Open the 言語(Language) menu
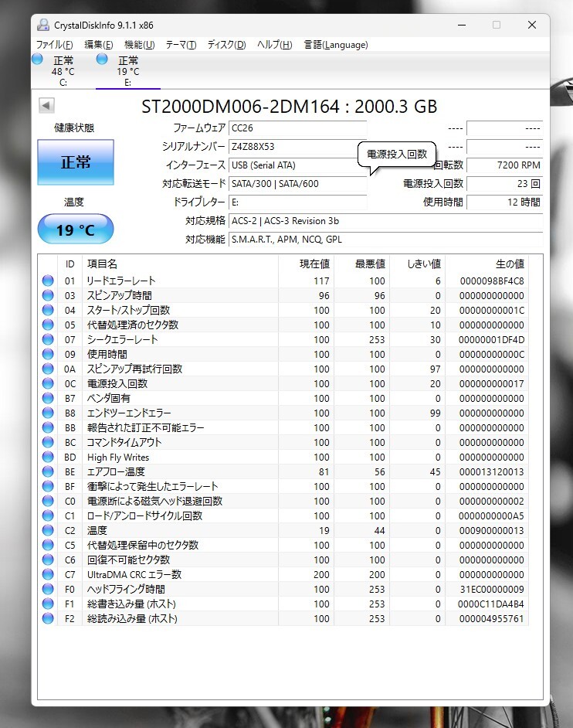 click(336, 45)
